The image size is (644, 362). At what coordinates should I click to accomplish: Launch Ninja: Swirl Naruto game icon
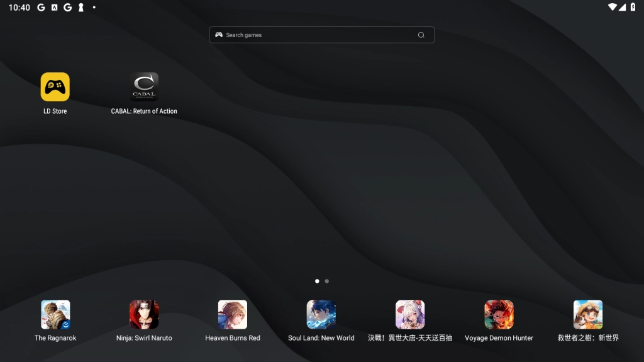click(x=144, y=314)
